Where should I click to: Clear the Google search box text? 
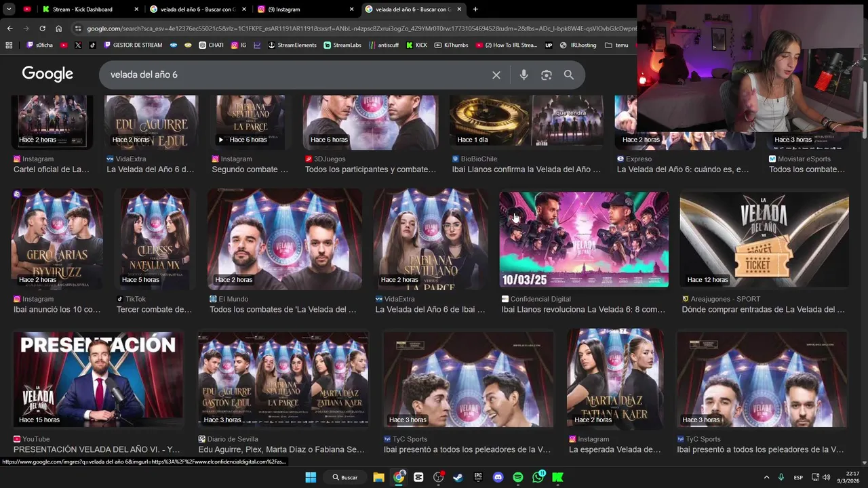point(496,75)
